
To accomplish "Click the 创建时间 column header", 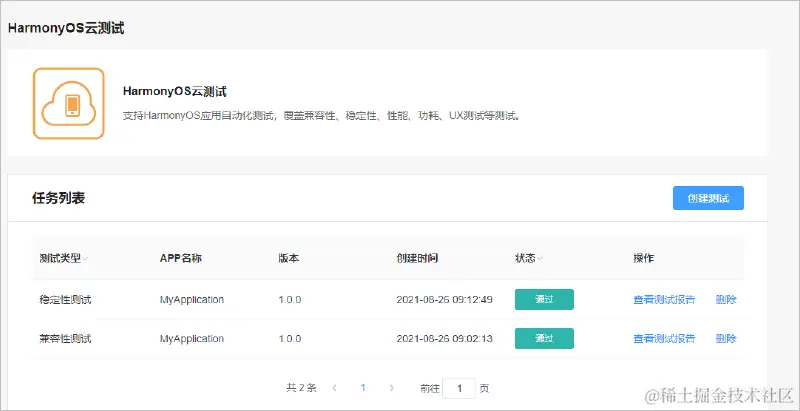I will [x=417, y=258].
